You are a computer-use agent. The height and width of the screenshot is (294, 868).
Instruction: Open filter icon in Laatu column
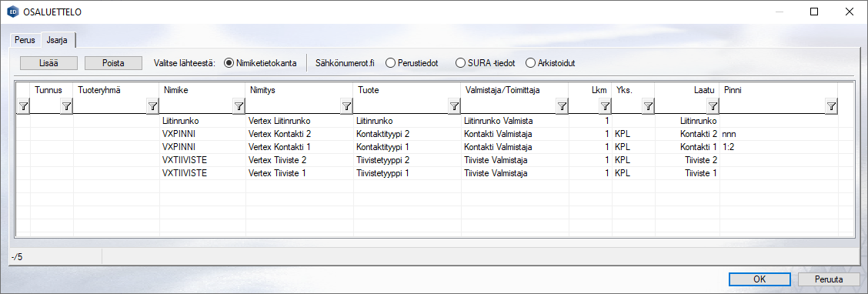pyautogui.click(x=713, y=107)
